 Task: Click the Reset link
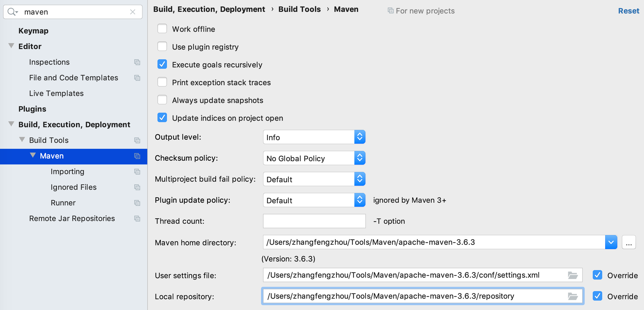(628, 11)
